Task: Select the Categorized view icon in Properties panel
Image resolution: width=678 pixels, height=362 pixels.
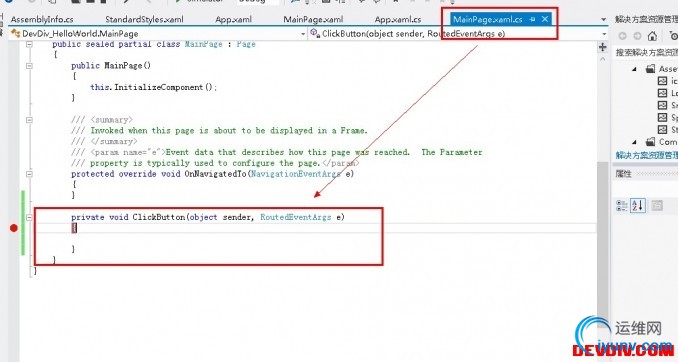Action: pos(621,206)
